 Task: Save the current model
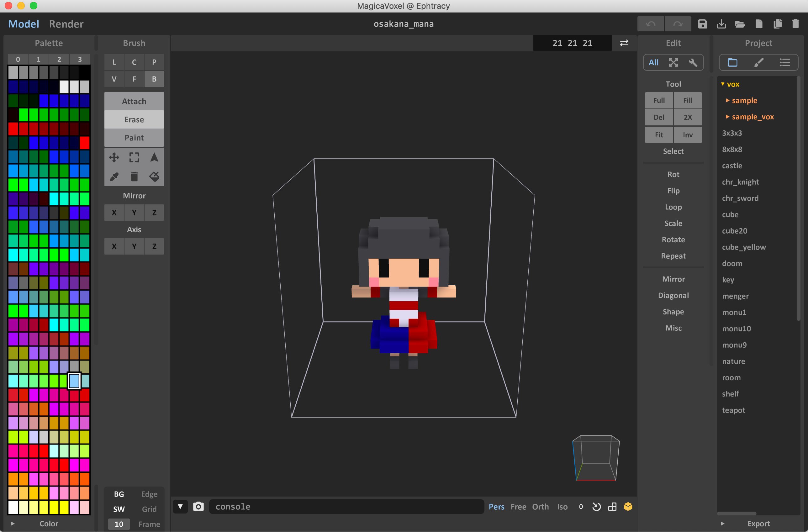click(703, 24)
